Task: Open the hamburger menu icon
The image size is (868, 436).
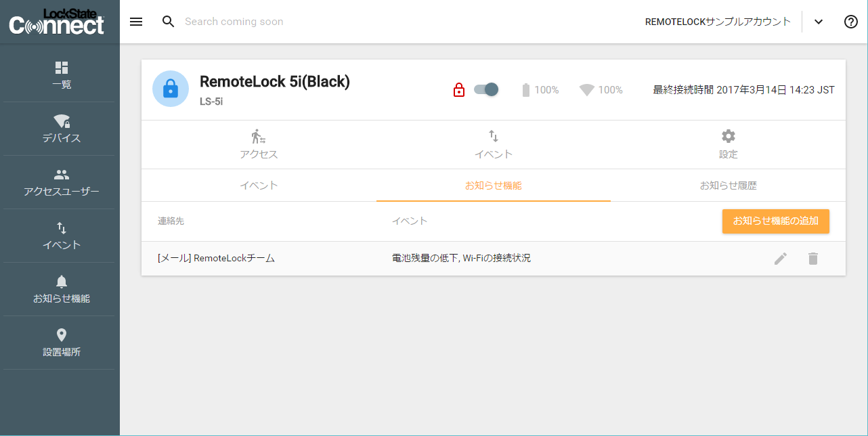Action: [136, 22]
